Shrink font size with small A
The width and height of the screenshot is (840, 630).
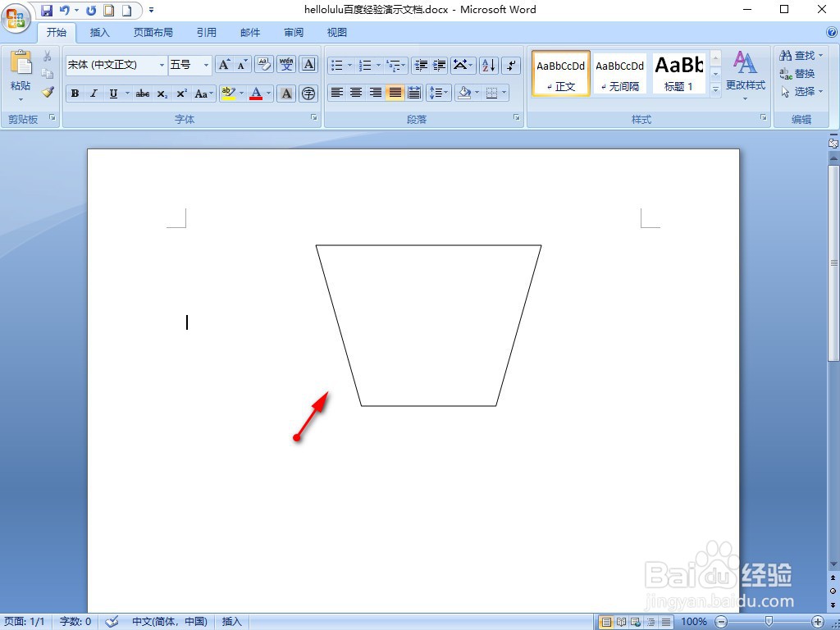[x=242, y=65]
